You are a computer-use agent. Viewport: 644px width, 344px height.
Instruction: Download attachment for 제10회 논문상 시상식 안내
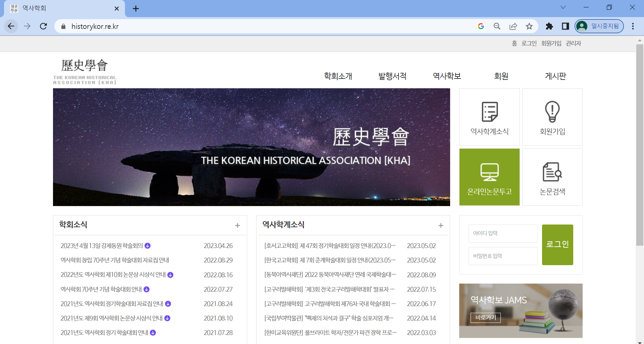[170, 275]
